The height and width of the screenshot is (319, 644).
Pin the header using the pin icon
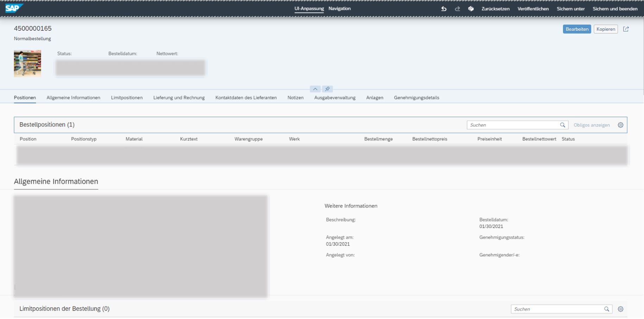click(x=327, y=89)
